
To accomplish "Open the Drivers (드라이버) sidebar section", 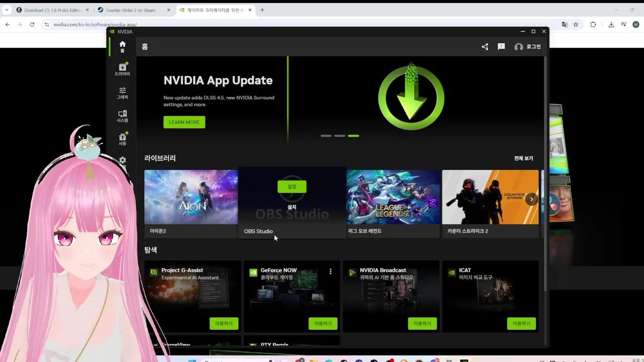I will [122, 69].
